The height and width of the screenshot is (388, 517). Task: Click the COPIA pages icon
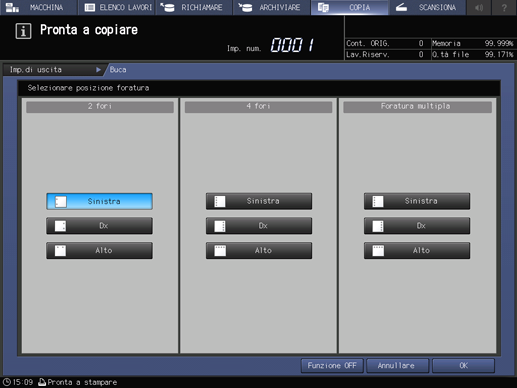coord(323,7)
